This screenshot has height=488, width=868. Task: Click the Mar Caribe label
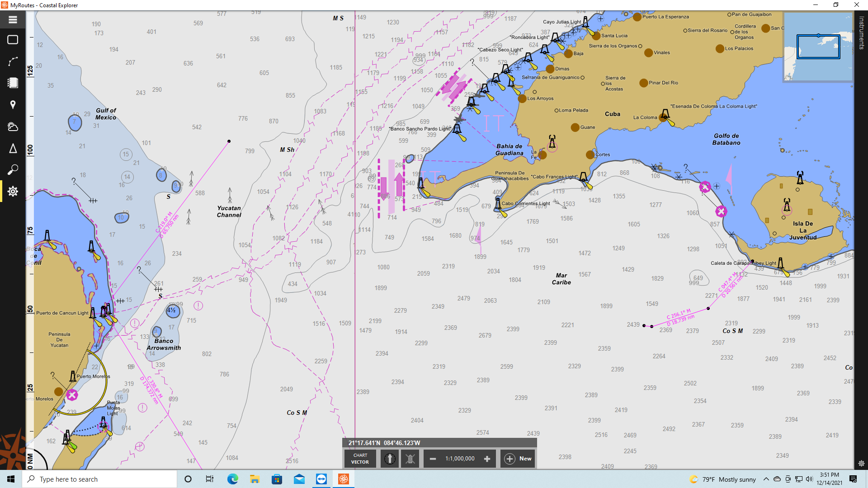pos(561,279)
